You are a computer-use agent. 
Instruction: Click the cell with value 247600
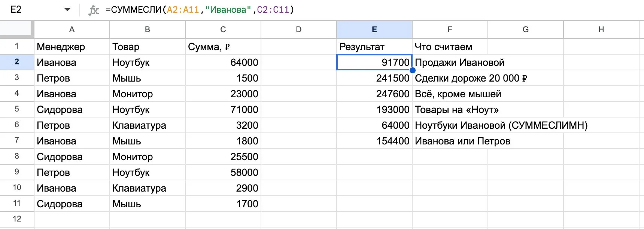pos(374,94)
